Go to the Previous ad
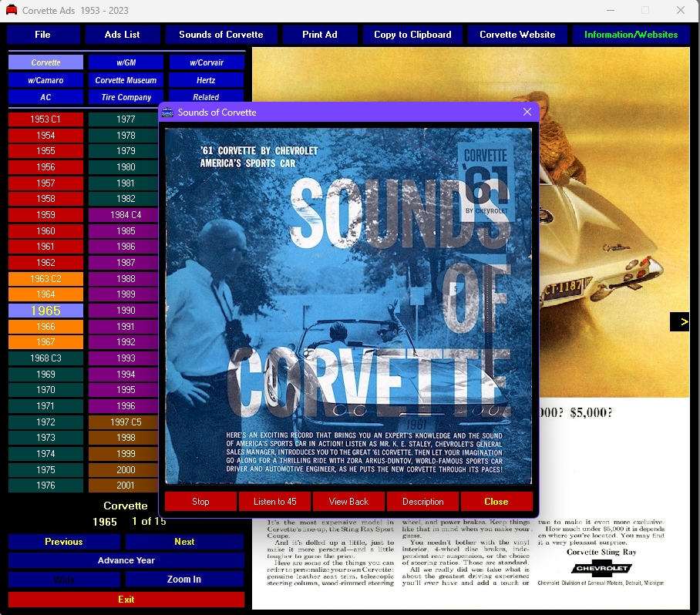The width and height of the screenshot is (700, 615). pos(64,542)
